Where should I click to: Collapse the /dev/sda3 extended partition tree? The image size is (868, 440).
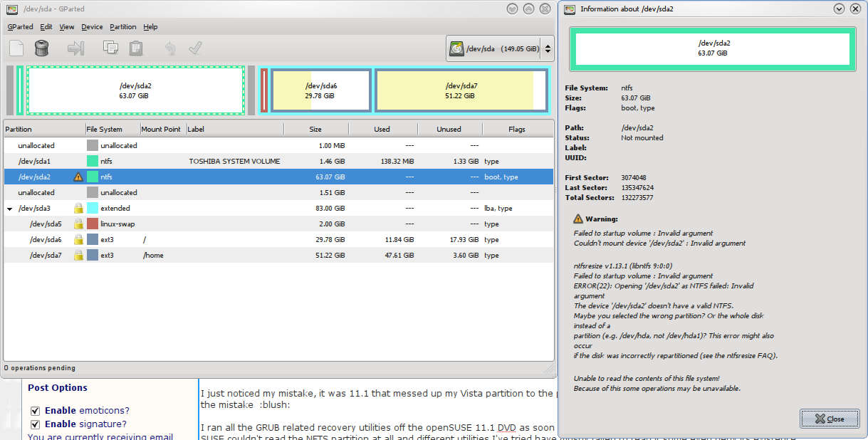click(10, 209)
